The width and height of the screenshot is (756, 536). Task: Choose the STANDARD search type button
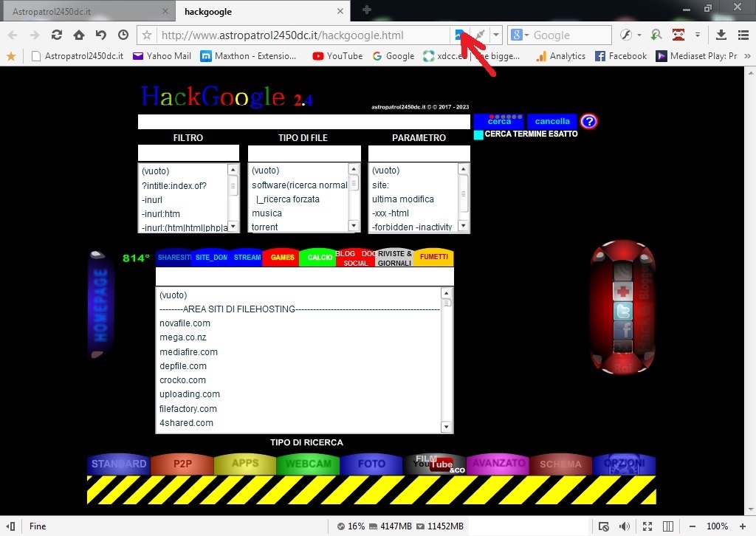(119, 464)
